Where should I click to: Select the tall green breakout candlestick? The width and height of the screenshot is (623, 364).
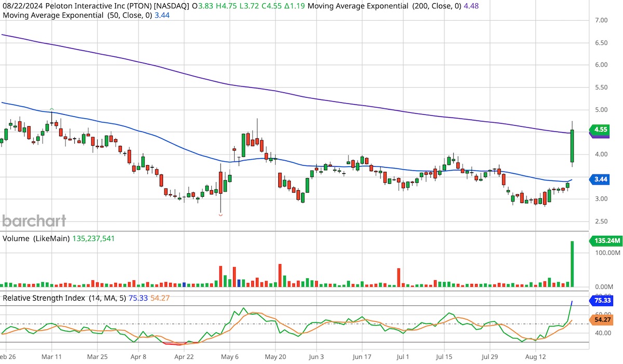(x=572, y=145)
